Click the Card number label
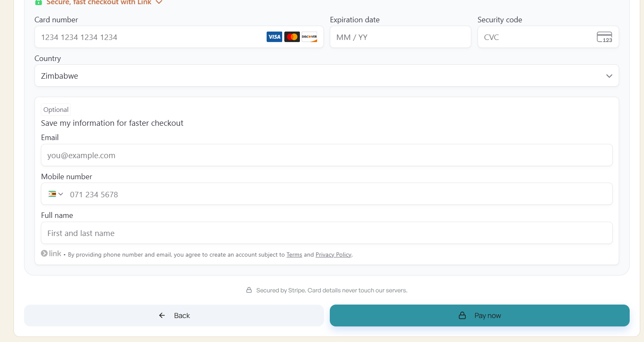Screen dimensions: 644x342 tap(56, 20)
